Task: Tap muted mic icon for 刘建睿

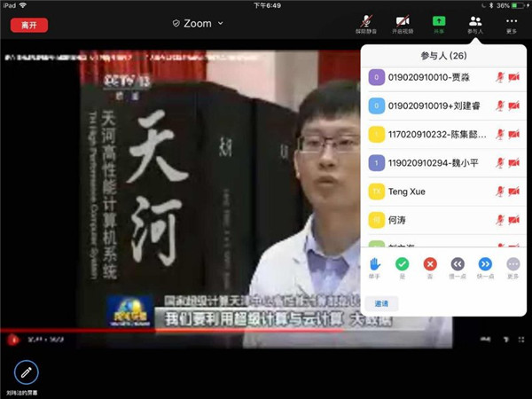Action: [x=500, y=106]
